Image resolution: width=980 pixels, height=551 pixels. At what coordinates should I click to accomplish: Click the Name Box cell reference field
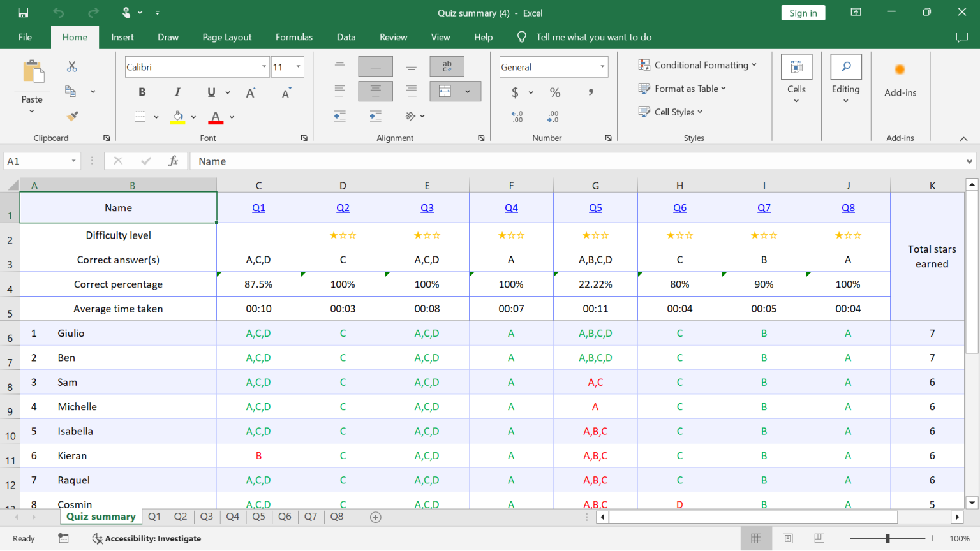(x=36, y=161)
